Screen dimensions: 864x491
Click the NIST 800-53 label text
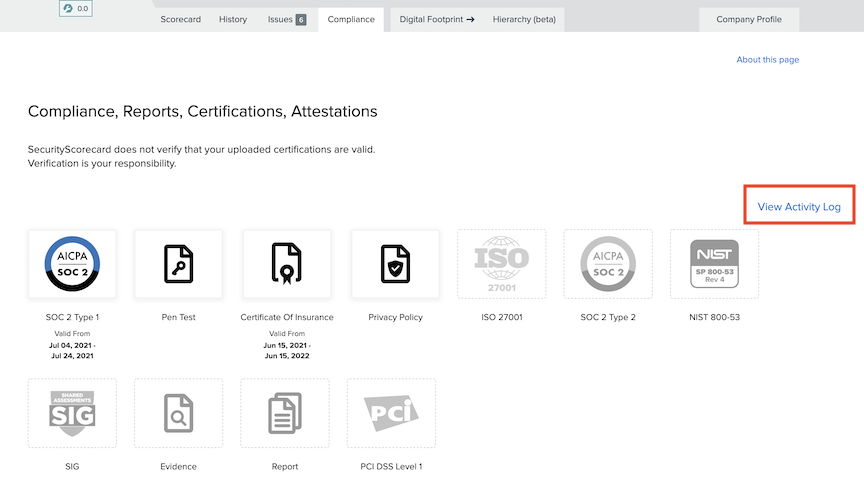point(714,317)
